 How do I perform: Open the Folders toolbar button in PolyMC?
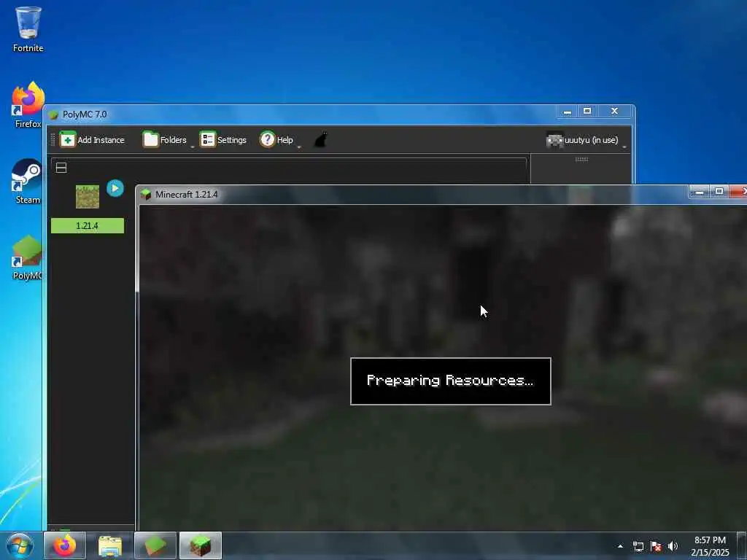tap(164, 140)
